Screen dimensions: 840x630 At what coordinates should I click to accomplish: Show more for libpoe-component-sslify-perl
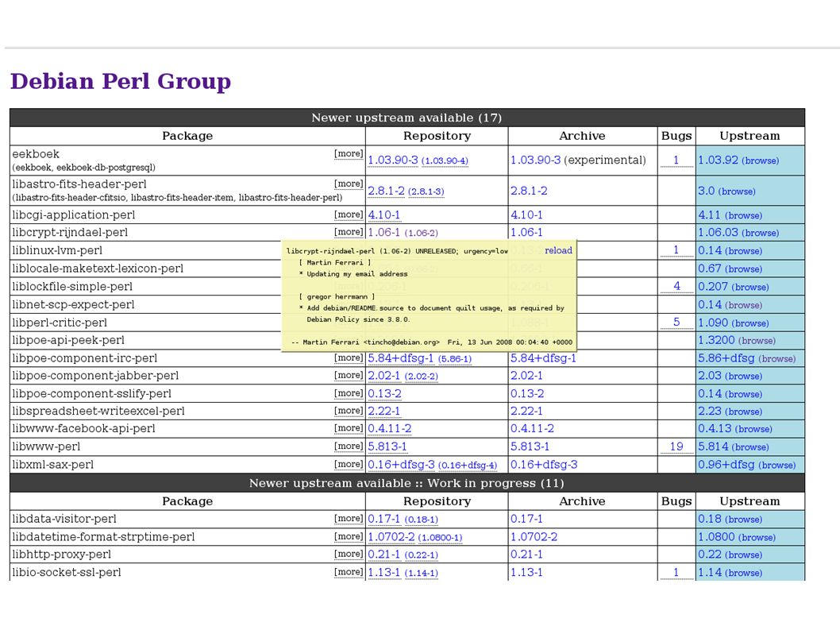coord(349,393)
